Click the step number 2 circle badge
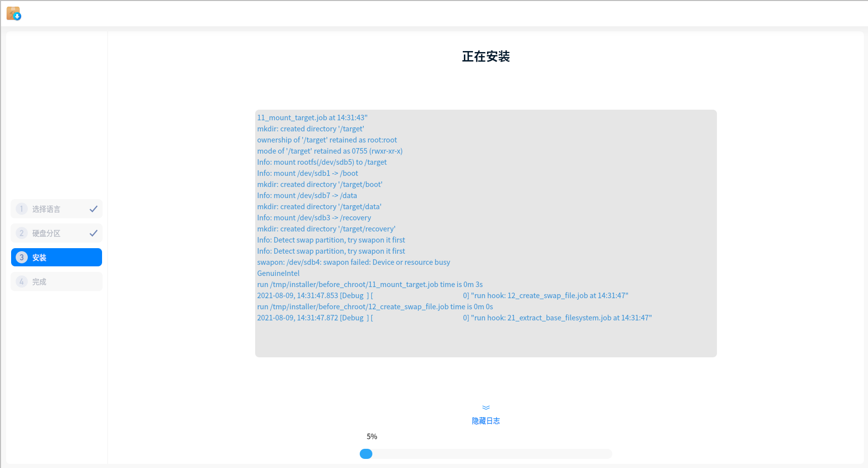This screenshot has height=468, width=868. coord(21,233)
